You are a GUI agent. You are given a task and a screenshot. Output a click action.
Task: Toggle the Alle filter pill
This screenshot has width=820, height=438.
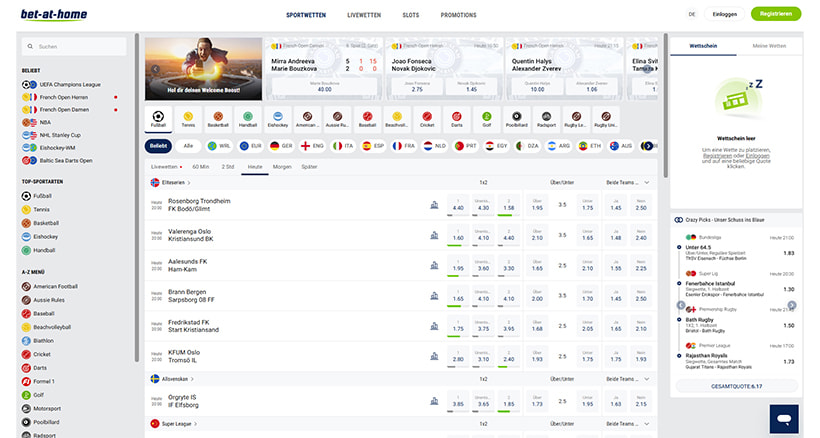188,146
